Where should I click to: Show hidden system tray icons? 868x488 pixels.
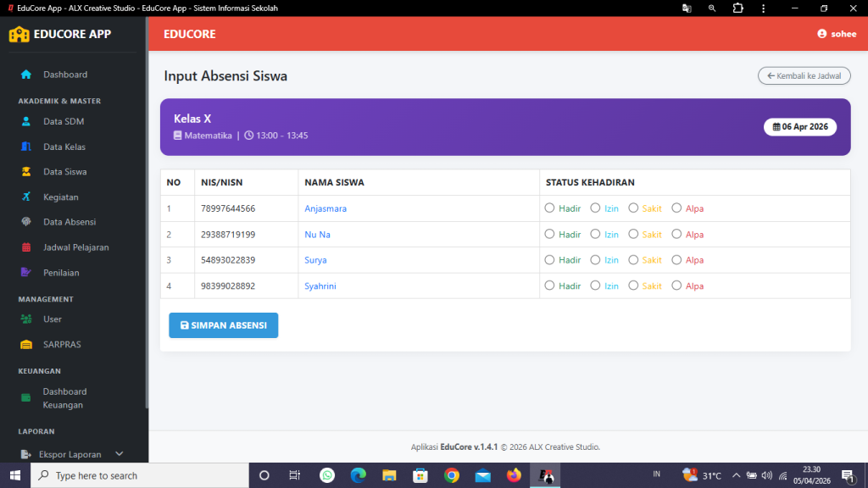pos(737,475)
